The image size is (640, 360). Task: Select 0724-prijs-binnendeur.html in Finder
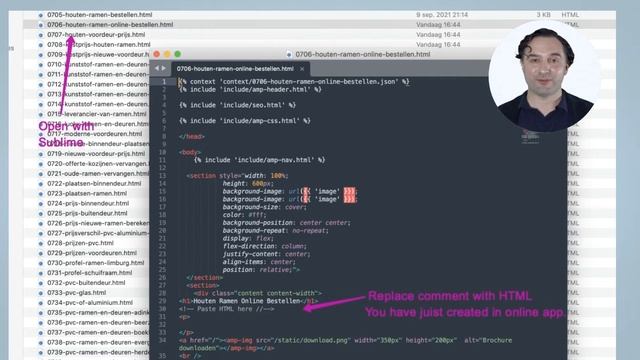pyautogui.click(x=88, y=203)
